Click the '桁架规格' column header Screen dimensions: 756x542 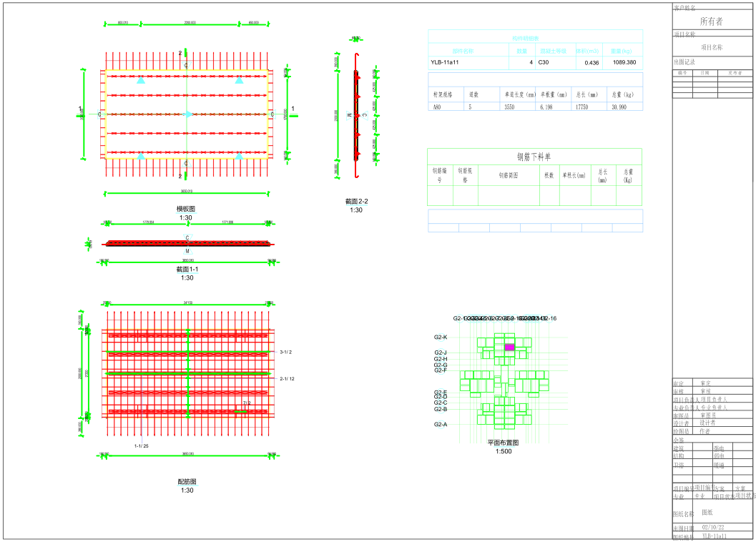point(443,94)
